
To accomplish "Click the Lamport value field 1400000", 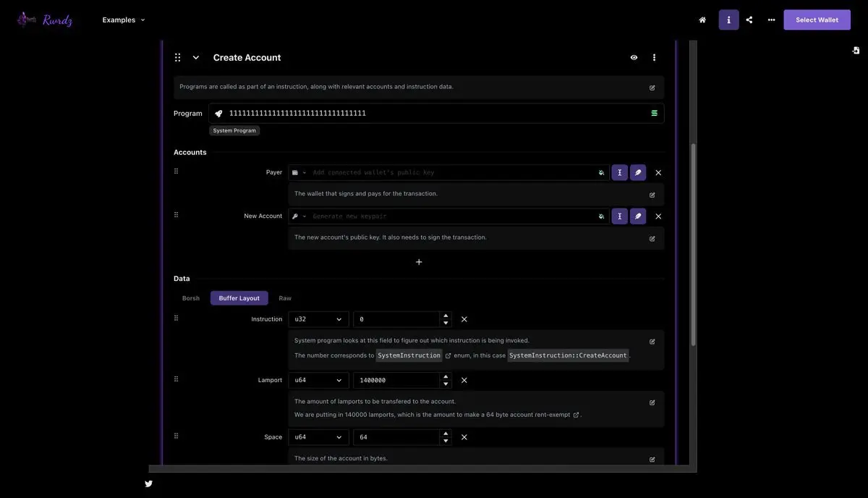I will 396,380.
